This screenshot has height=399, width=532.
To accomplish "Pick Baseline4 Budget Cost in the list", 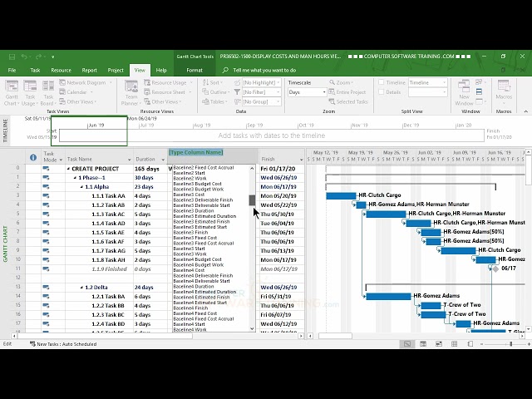I will [197, 259].
